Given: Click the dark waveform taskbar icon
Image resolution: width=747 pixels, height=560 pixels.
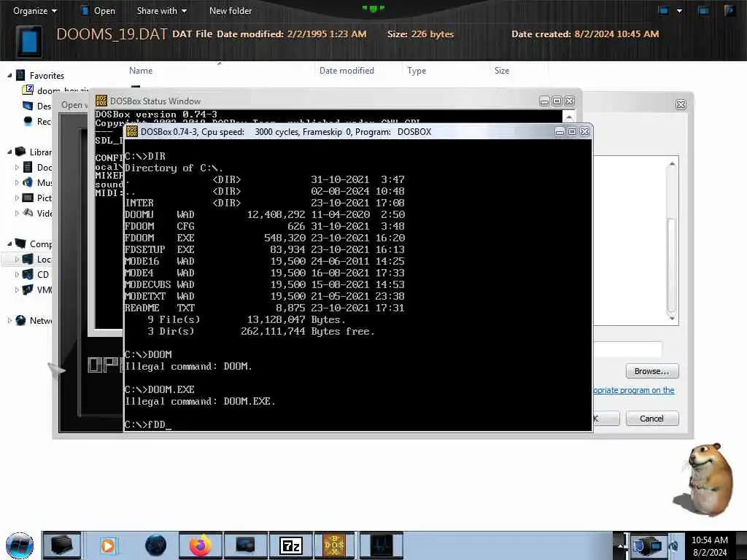Looking at the screenshot, I should pyautogui.click(x=381, y=545).
